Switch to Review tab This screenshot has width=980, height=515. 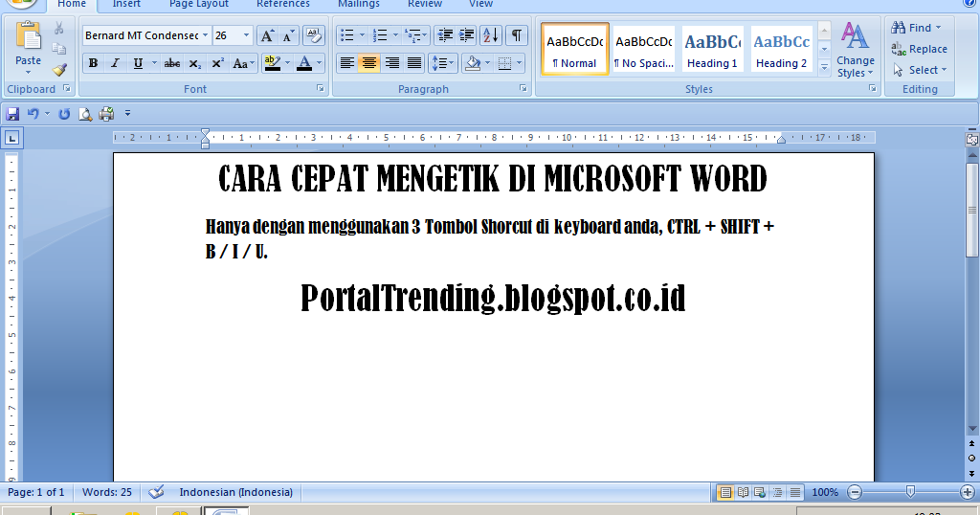pyautogui.click(x=425, y=5)
